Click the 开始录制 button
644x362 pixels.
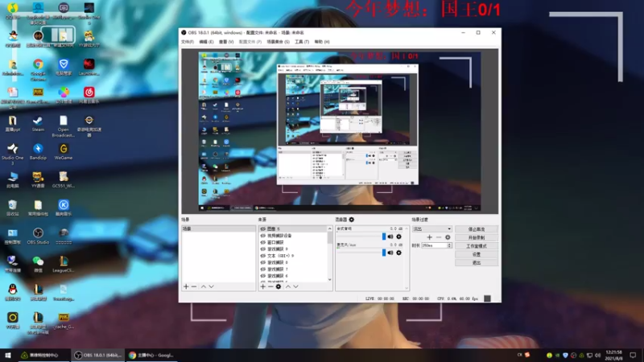[477, 237]
